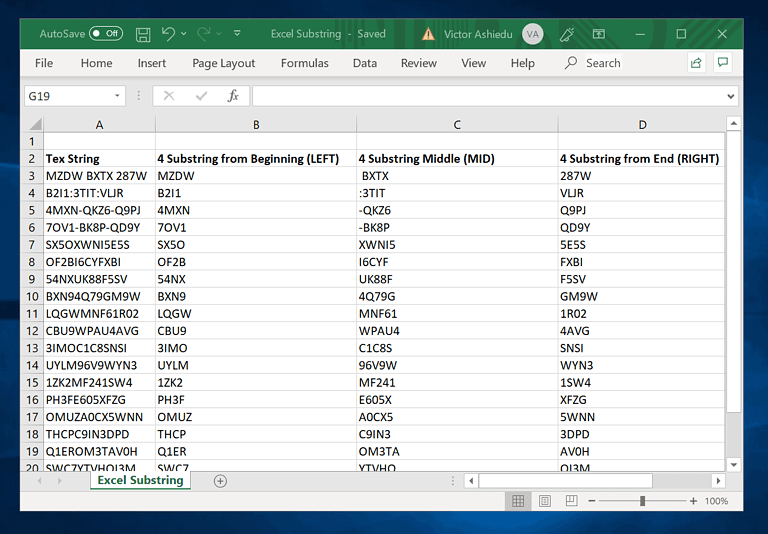Click cell 'MZDW BXTX 287W'
Image resolution: width=768 pixels, height=534 pixels.
(x=99, y=176)
